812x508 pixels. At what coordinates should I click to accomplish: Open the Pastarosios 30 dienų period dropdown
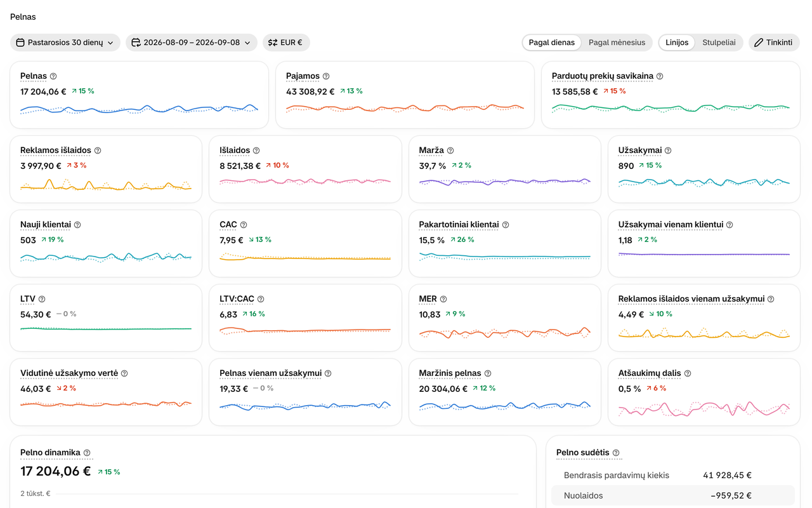[x=65, y=43]
